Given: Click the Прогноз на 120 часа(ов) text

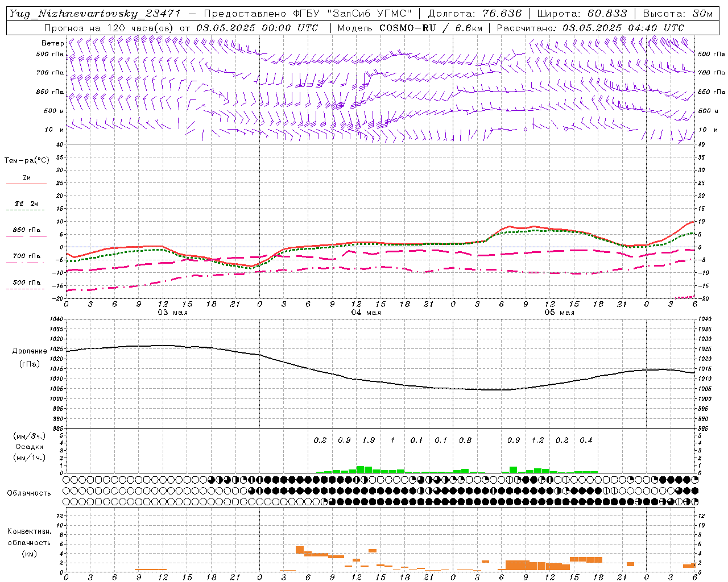Looking at the screenshot, I should click(110, 28).
